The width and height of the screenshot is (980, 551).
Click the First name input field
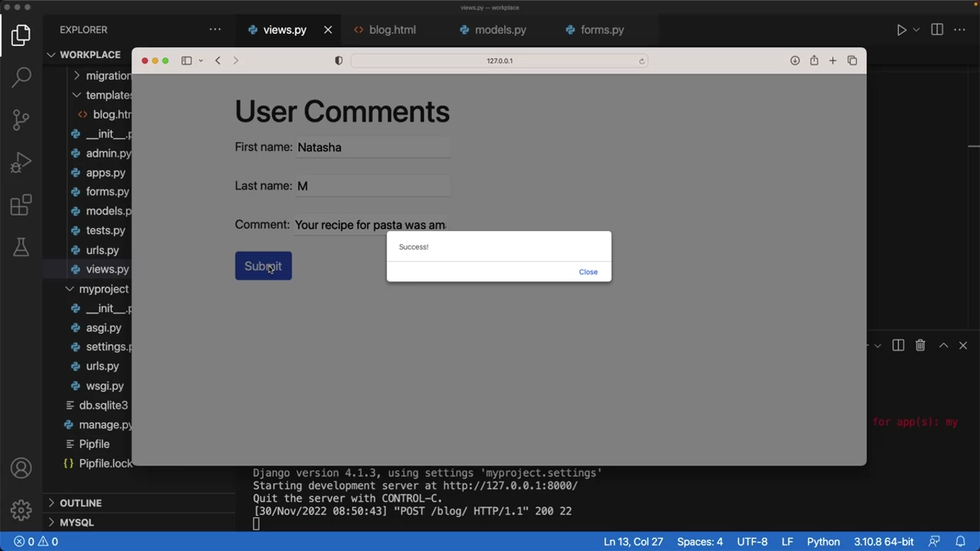tap(372, 148)
